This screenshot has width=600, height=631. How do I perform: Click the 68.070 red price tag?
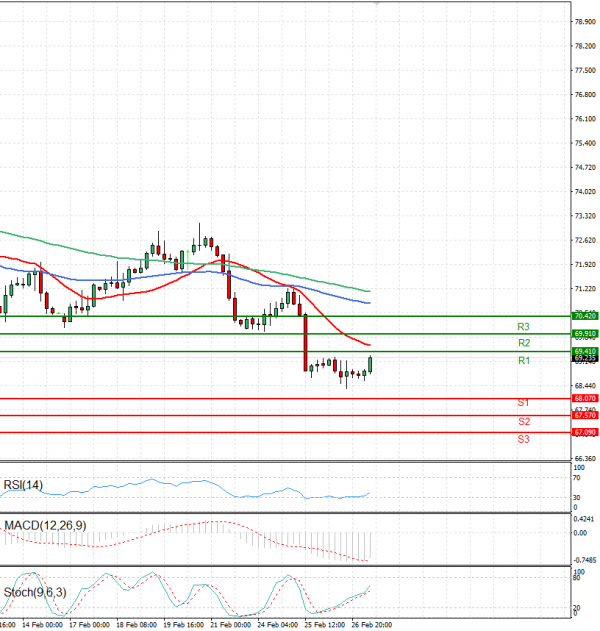[585, 398]
